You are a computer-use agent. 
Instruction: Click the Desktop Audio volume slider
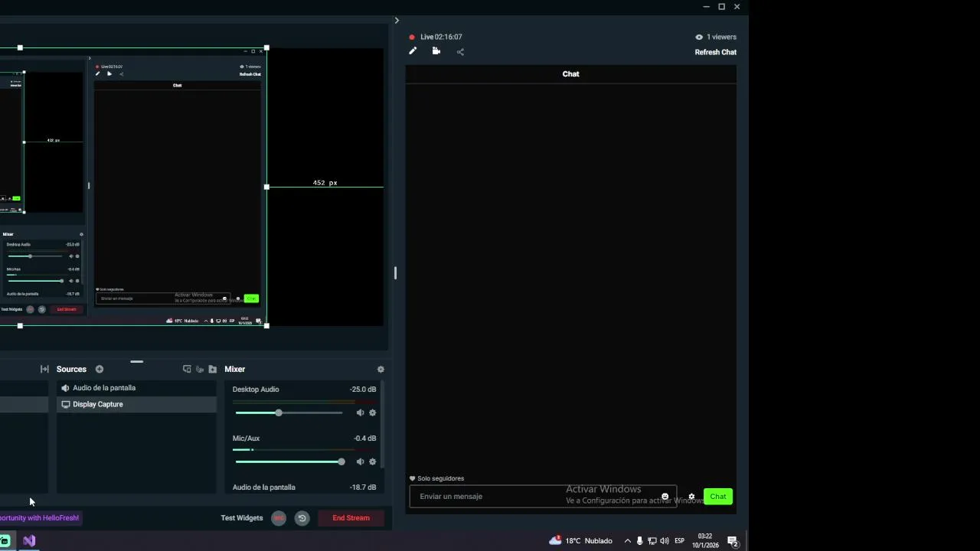pyautogui.click(x=289, y=412)
